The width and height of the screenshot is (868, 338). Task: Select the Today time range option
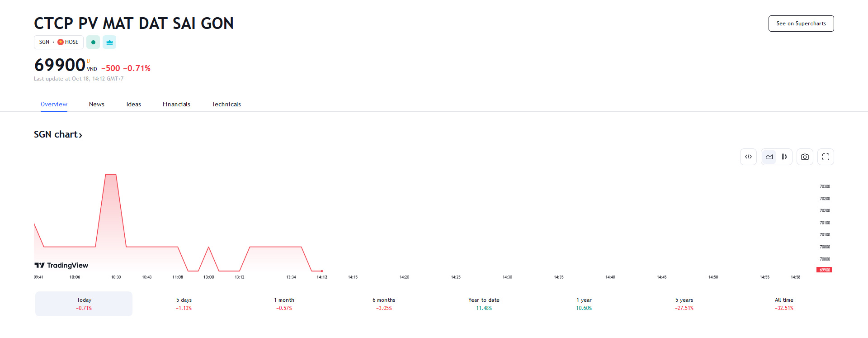[x=84, y=304]
